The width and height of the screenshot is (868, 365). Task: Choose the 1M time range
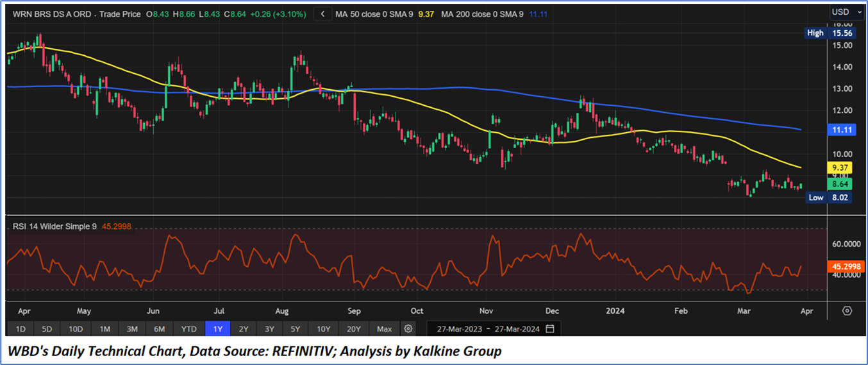tap(104, 329)
